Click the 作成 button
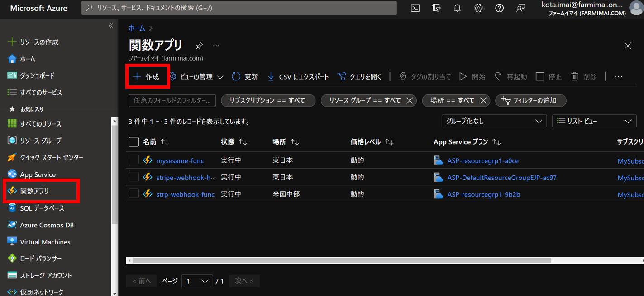The image size is (644, 296). point(146,77)
